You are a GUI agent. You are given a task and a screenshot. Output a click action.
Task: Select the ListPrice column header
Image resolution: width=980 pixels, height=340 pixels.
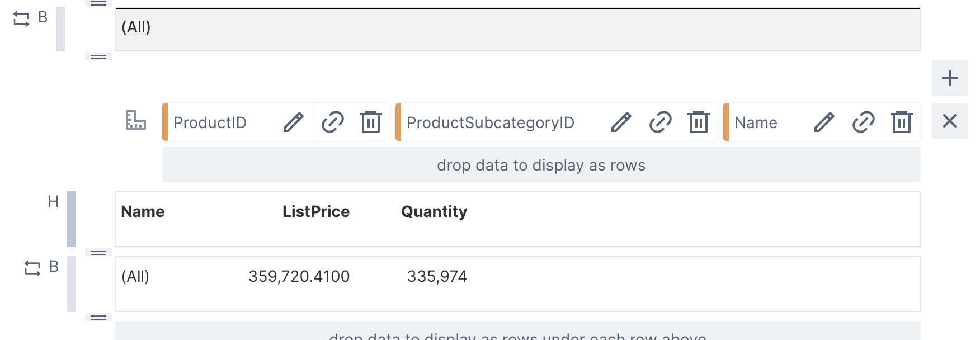[315, 211]
